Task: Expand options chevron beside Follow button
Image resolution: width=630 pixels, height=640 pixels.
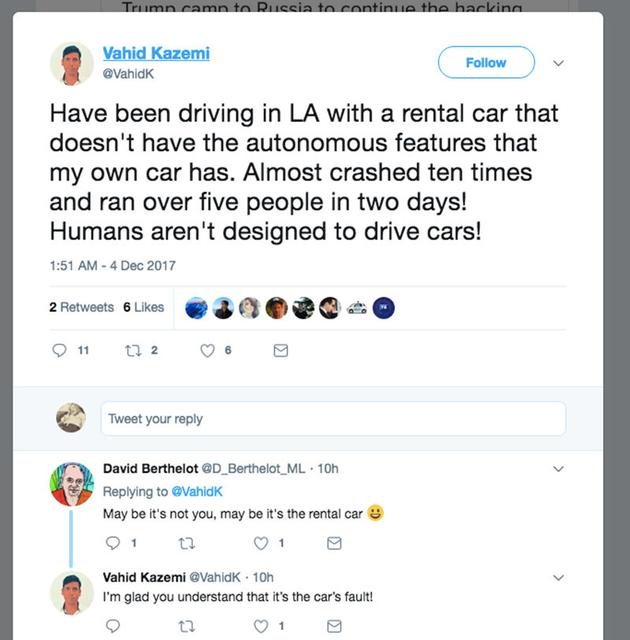Action: coord(558,63)
